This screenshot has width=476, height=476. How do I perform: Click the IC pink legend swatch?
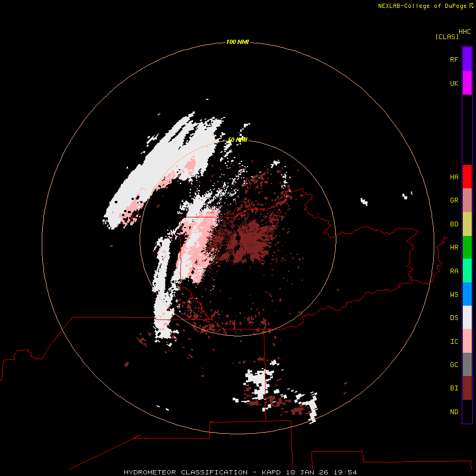467,341
